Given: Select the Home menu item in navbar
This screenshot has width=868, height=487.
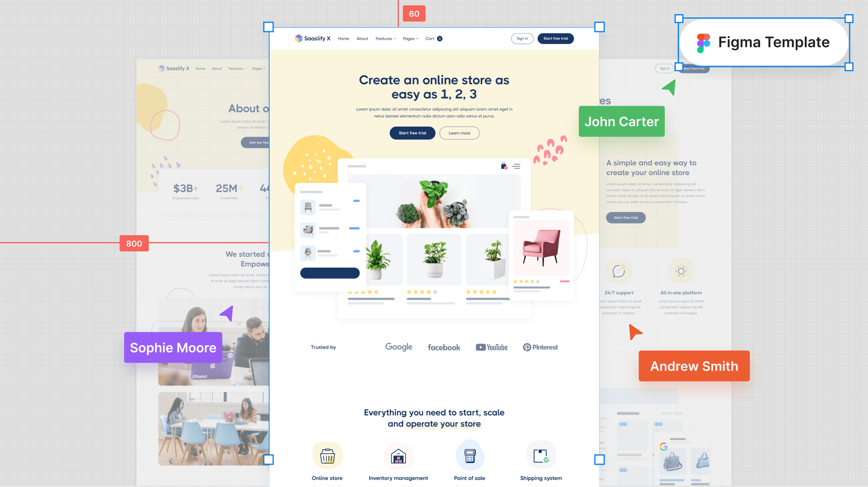Looking at the screenshot, I should click(344, 38).
